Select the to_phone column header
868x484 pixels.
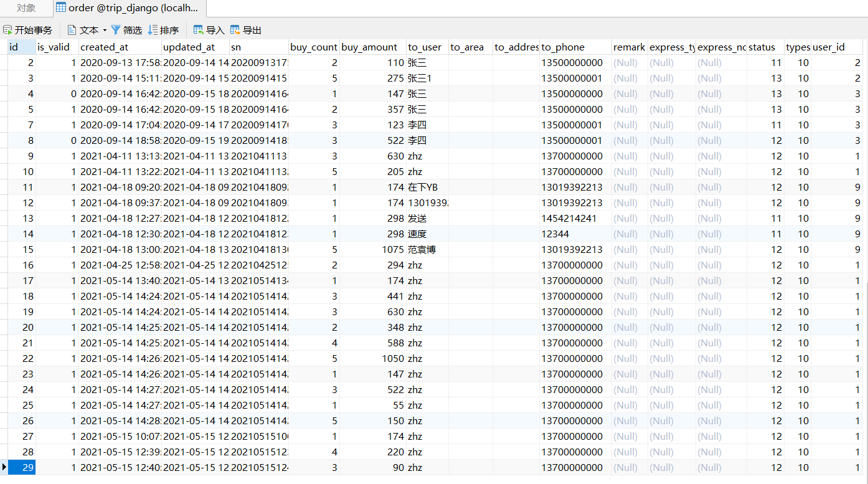576,47
